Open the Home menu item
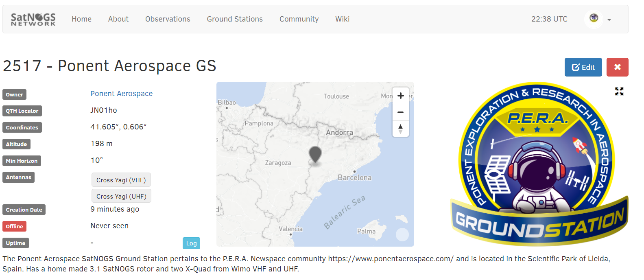The width and height of the screenshot is (644, 280). (x=81, y=19)
